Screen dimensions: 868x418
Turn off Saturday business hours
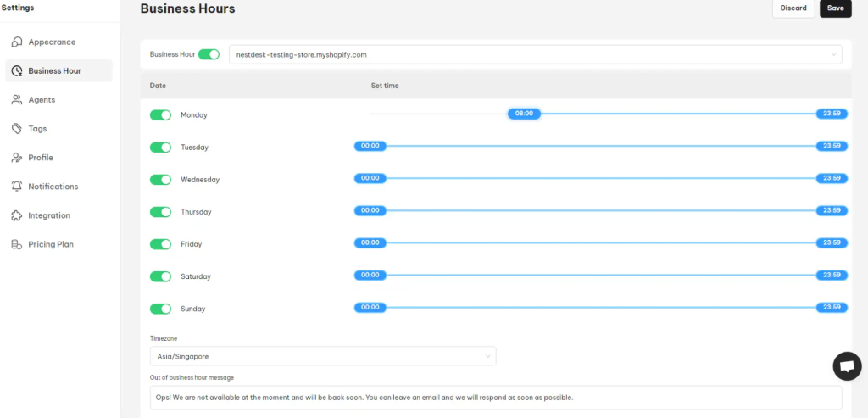coord(160,276)
